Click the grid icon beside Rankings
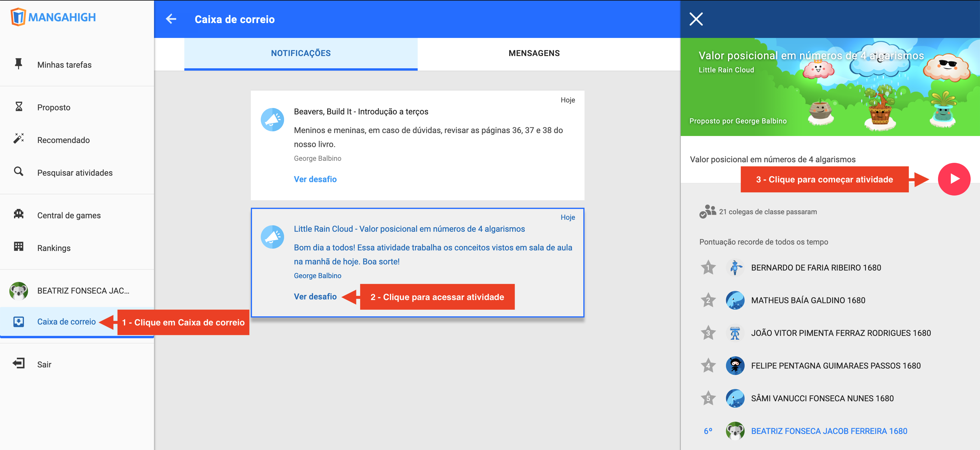Viewport: 980px width, 450px height. click(x=19, y=247)
